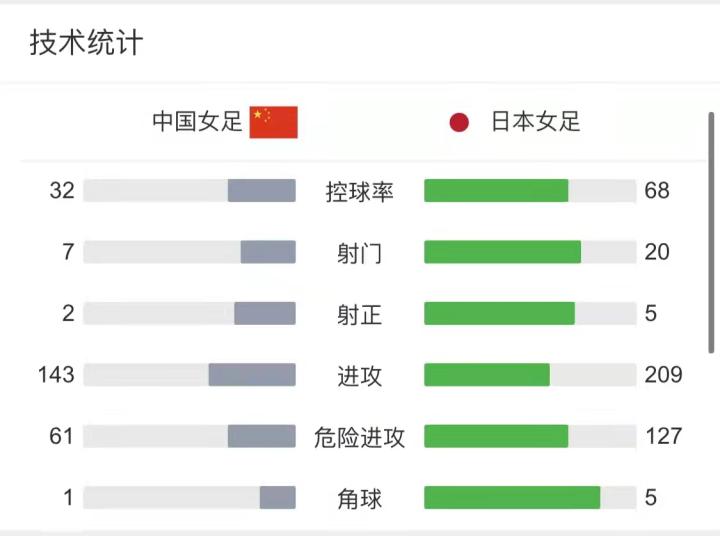Click China's gray possession bar

[261, 191]
